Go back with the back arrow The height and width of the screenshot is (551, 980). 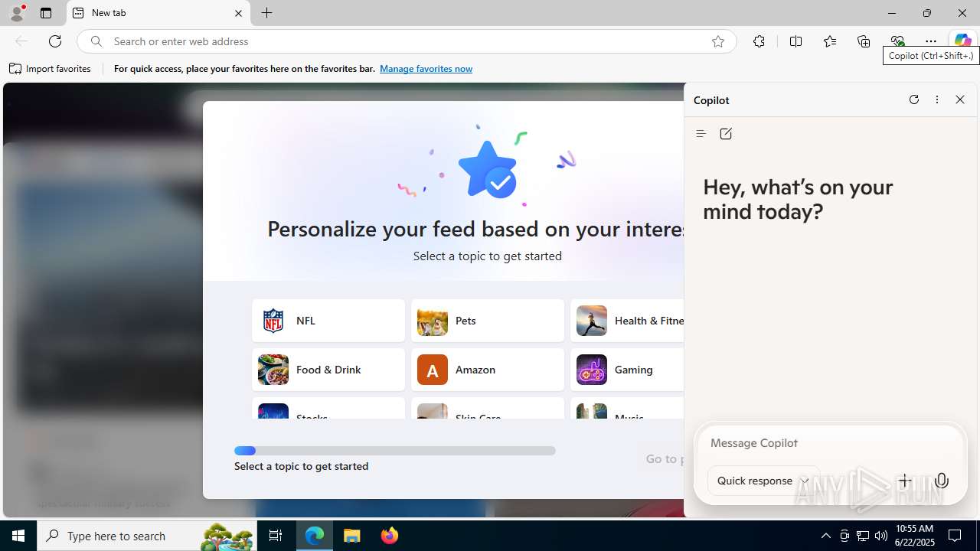click(x=21, y=41)
